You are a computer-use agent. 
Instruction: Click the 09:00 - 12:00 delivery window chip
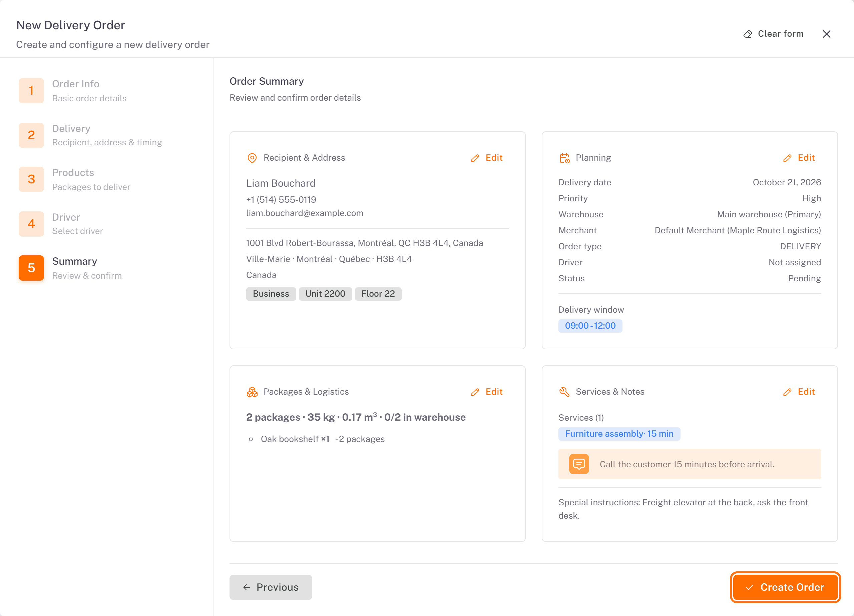click(x=590, y=326)
